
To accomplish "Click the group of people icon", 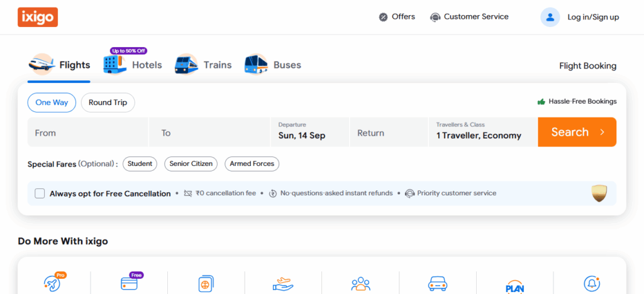I will [x=360, y=284].
